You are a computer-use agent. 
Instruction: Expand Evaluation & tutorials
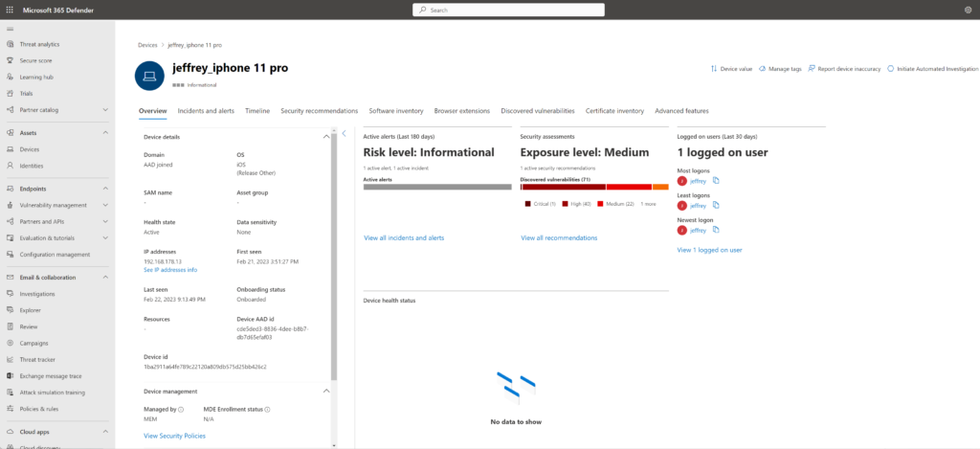[x=105, y=238]
